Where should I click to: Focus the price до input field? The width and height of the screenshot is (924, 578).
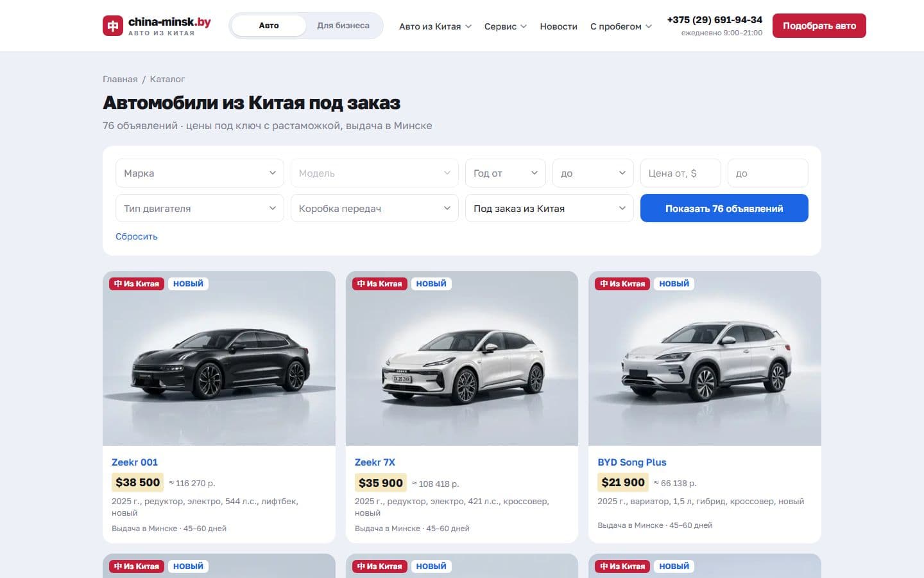coord(768,173)
